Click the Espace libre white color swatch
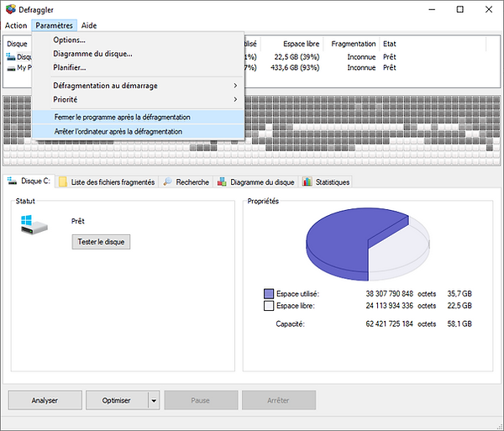The width and height of the screenshot is (504, 431). 269,306
